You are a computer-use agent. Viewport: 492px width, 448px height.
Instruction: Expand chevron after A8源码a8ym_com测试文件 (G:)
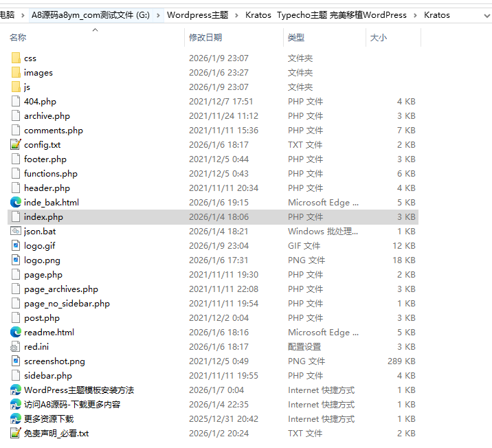tap(158, 15)
